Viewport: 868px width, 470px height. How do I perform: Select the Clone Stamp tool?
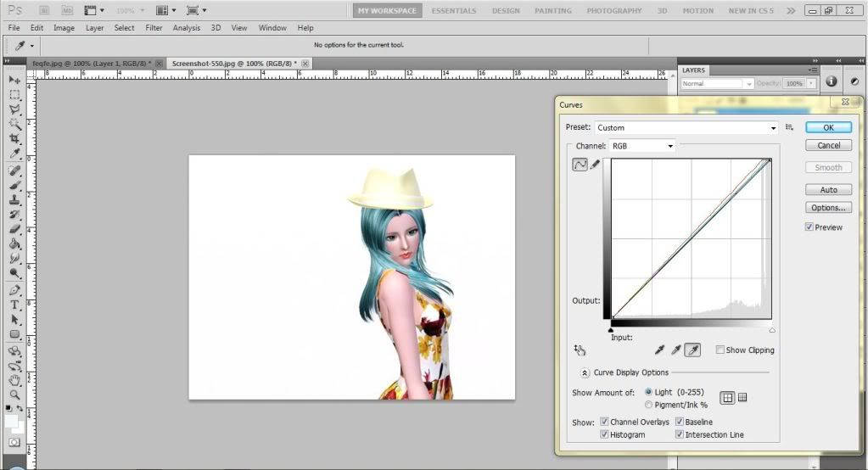[x=14, y=200]
